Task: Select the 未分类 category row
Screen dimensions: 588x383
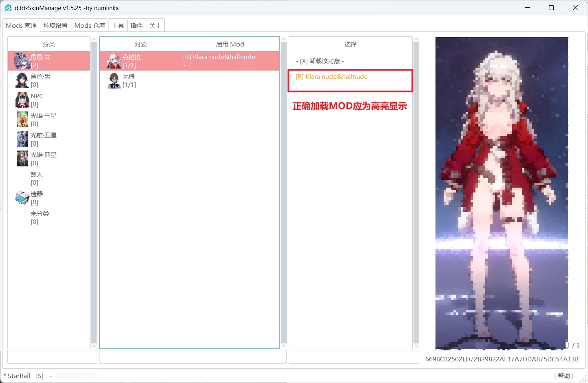Action: pyautogui.click(x=49, y=217)
